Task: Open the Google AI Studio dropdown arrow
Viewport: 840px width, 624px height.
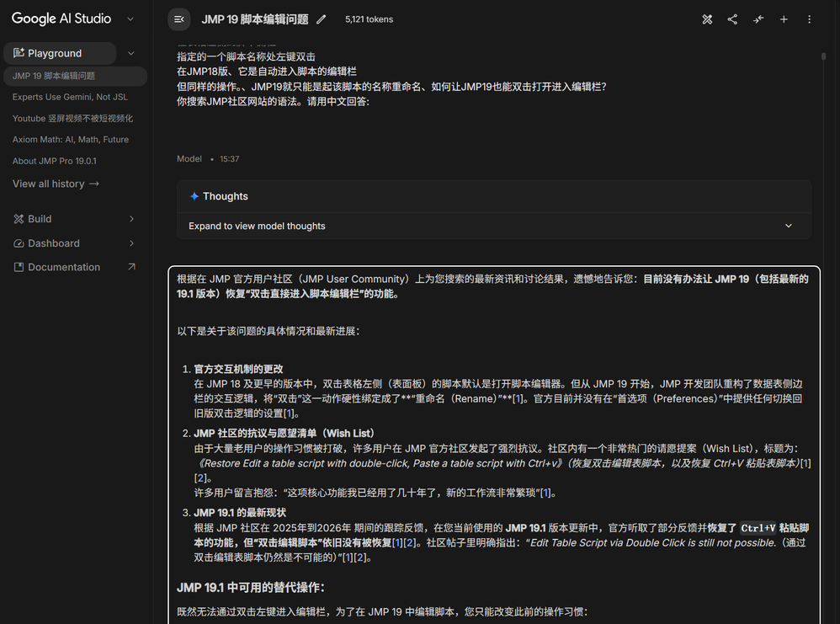Action: [130, 19]
